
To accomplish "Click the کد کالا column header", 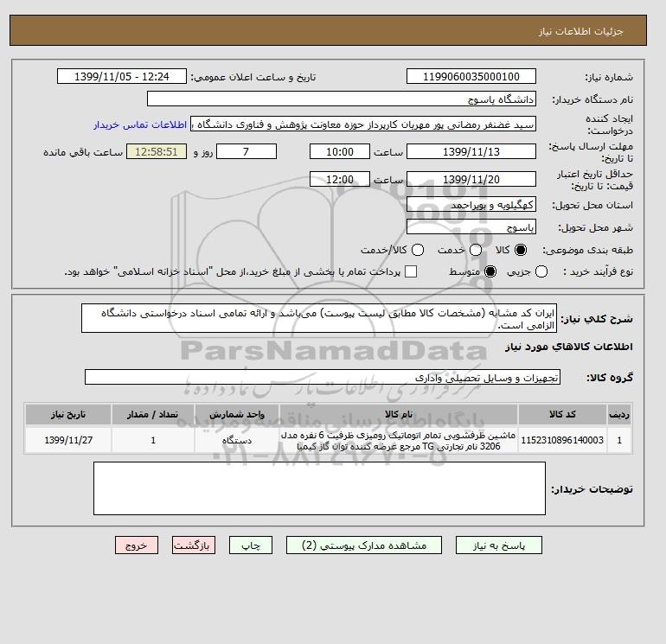I will (562, 414).
